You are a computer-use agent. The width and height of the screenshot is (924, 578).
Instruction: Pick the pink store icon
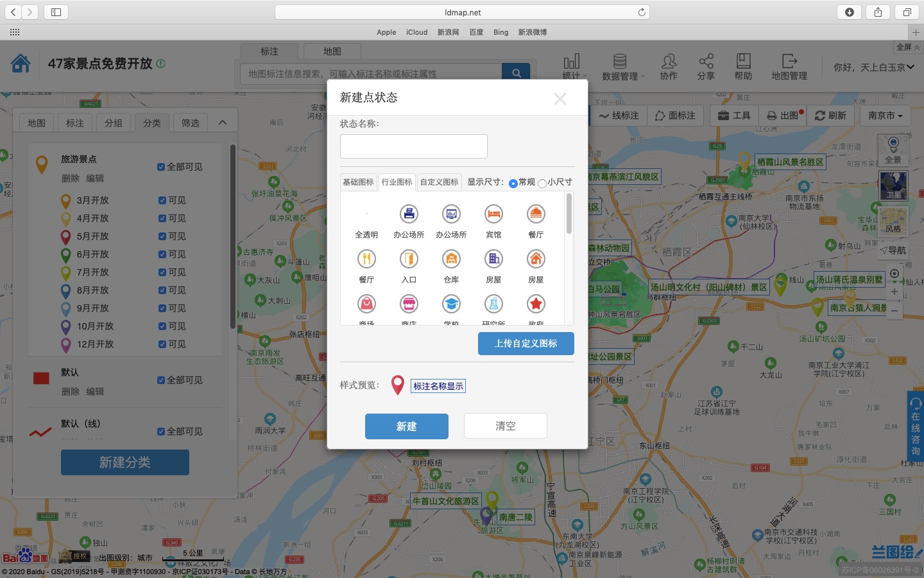tap(409, 304)
